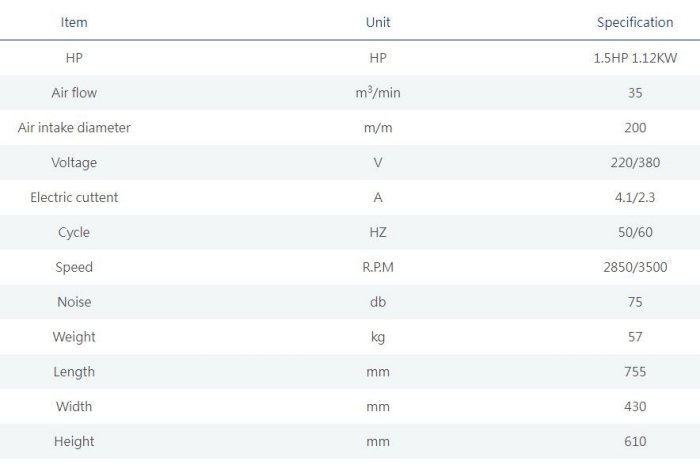Screen dimensions: 700x469
Task: Click the Electric cuttent row label
Action: [x=74, y=197]
